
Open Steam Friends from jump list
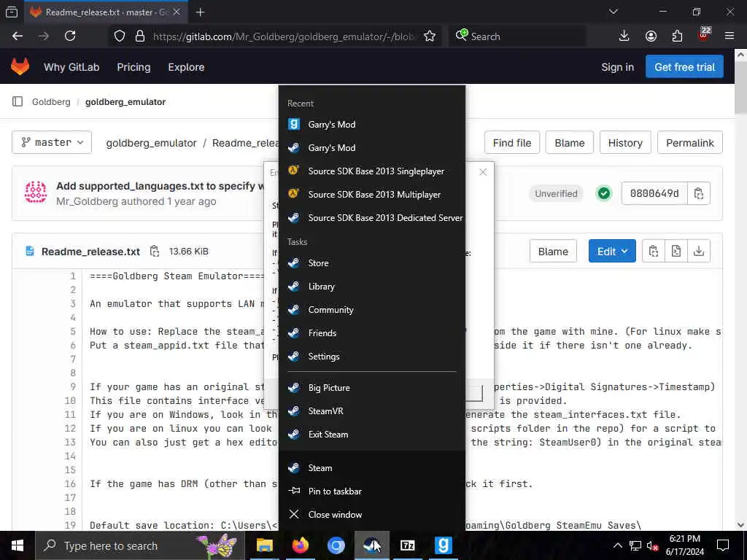(x=371, y=332)
